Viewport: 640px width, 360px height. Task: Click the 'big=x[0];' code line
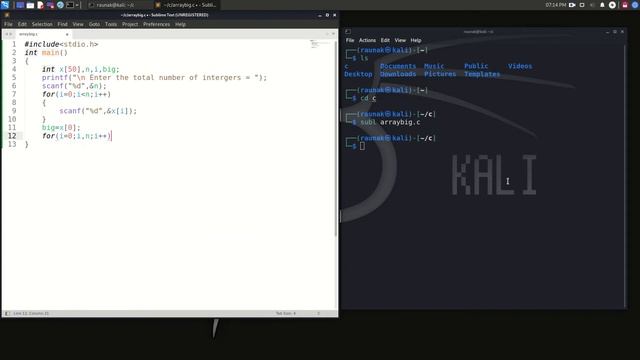point(61,127)
